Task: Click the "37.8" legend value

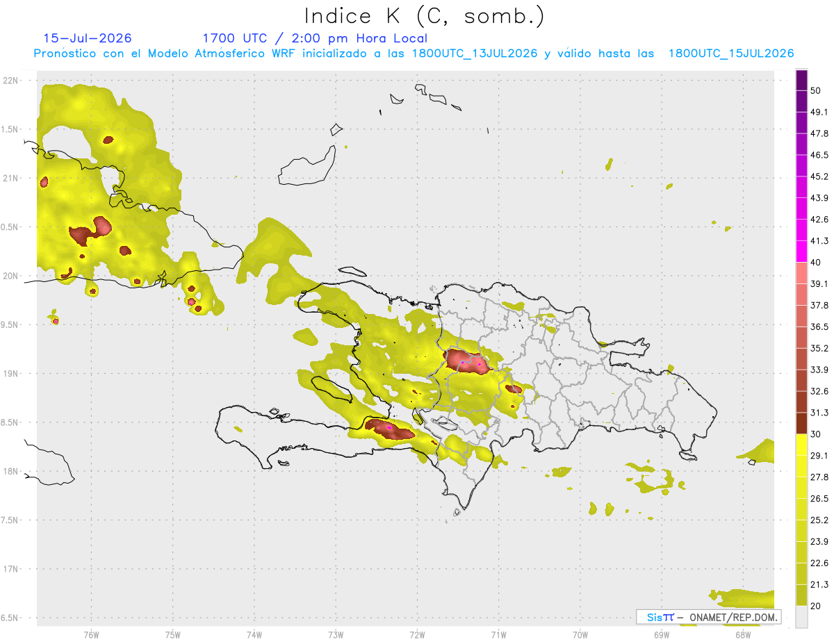Action: point(819,305)
